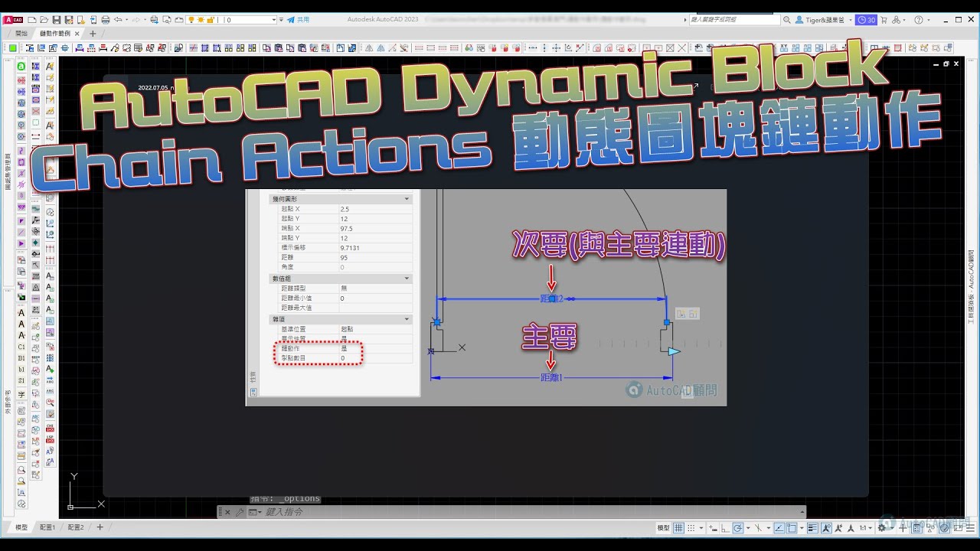Image resolution: width=980 pixels, height=551 pixels.
Task: Click the Plot printer icon
Action: (106, 19)
